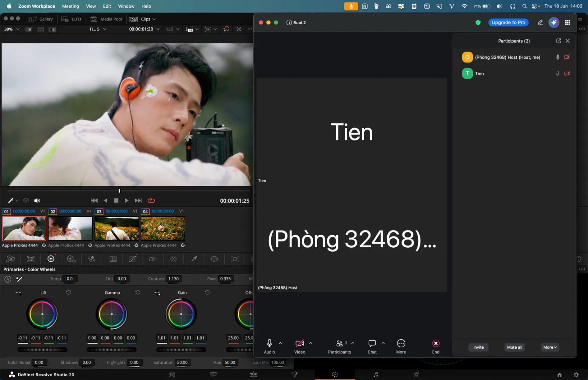588x380 pixels.
Task: Click the Upgrade to Pro button
Action: pos(508,22)
